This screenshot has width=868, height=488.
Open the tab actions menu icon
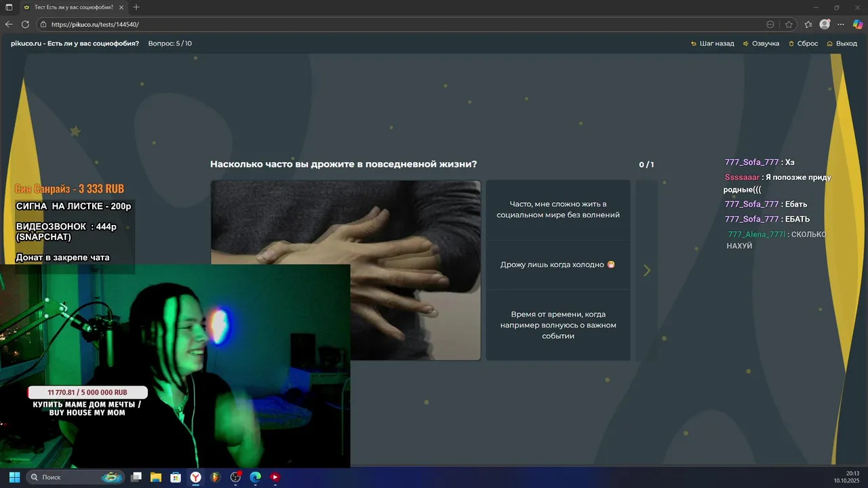coord(9,7)
